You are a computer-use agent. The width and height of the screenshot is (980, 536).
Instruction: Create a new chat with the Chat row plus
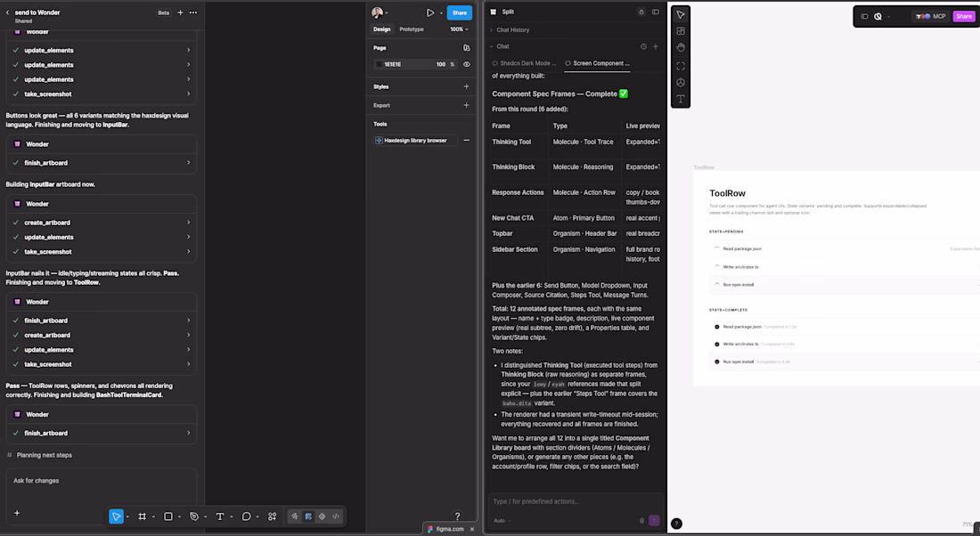point(656,46)
